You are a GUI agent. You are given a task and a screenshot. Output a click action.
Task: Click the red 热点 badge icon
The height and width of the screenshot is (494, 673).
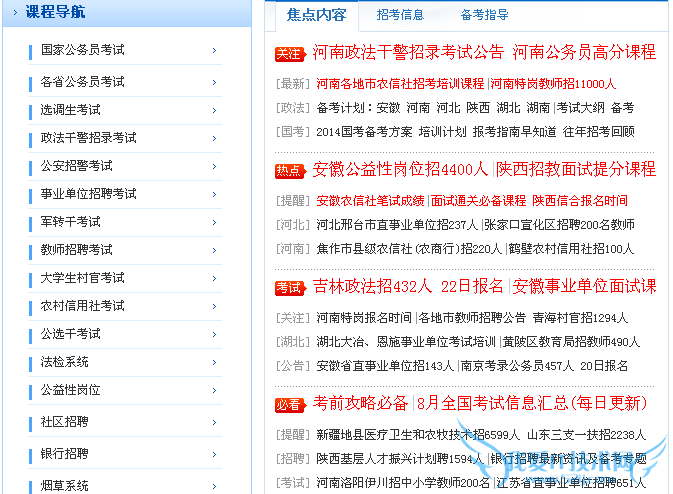pyautogui.click(x=291, y=171)
